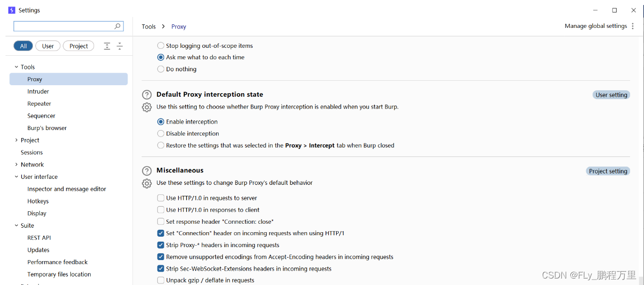Open Proxy settings in the tree
The width and height of the screenshot is (644, 285).
(x=69, y=79)
